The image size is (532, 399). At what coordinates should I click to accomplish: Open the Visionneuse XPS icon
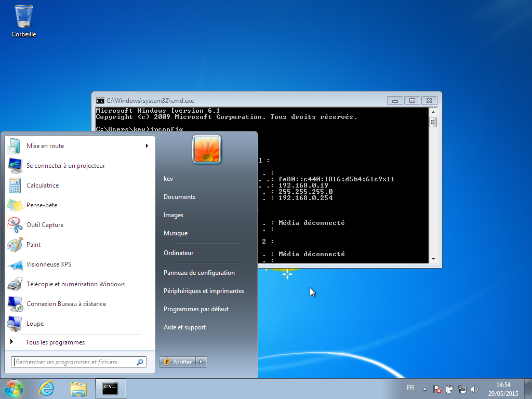[x=15, y=264]
